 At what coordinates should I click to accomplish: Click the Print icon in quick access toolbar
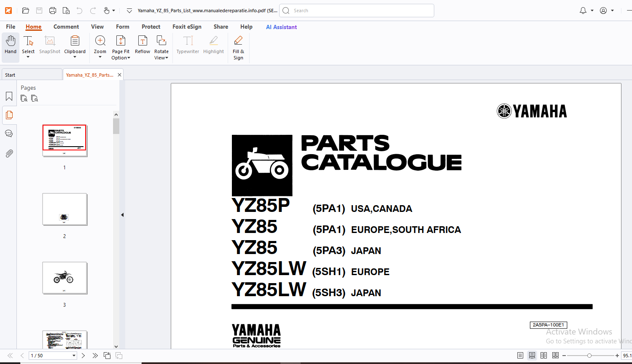52,11
